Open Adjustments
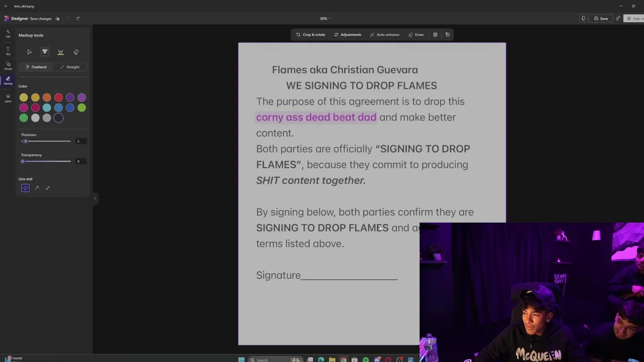This screenshot has width=644, height=362. point(348,35)
